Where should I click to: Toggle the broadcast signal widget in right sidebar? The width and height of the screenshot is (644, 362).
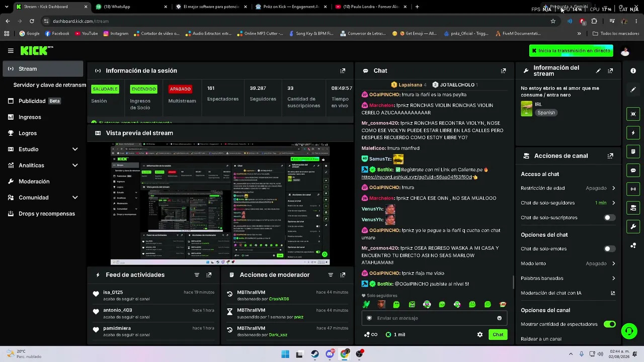(633, 189)
